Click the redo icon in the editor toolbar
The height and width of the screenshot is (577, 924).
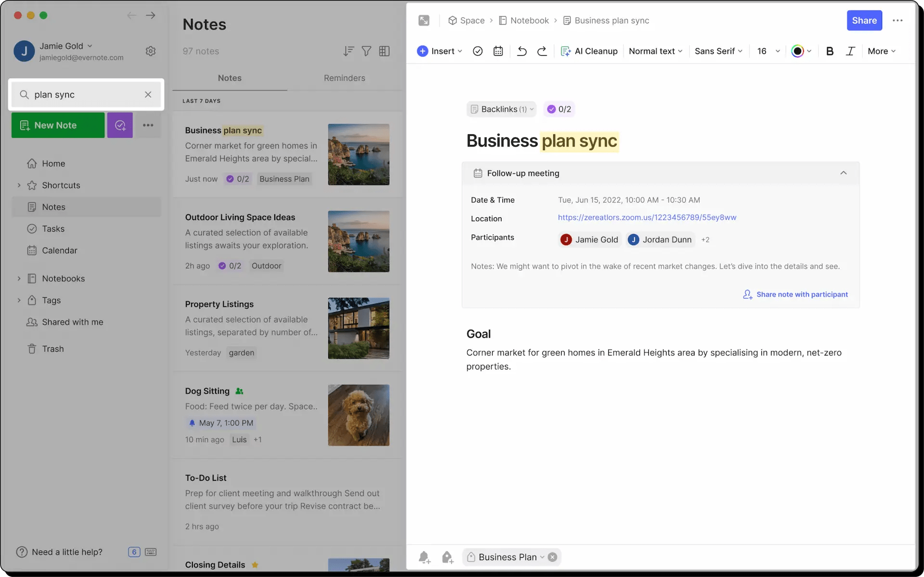[x=542, y=51]
